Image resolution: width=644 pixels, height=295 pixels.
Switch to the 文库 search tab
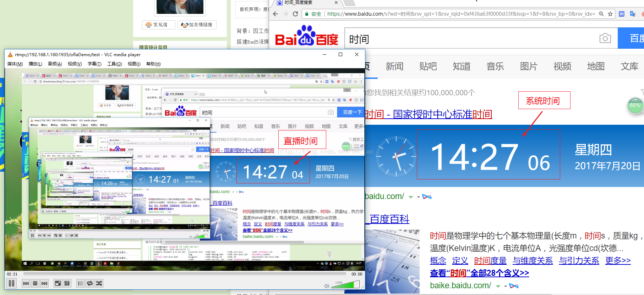click(629, 66)
